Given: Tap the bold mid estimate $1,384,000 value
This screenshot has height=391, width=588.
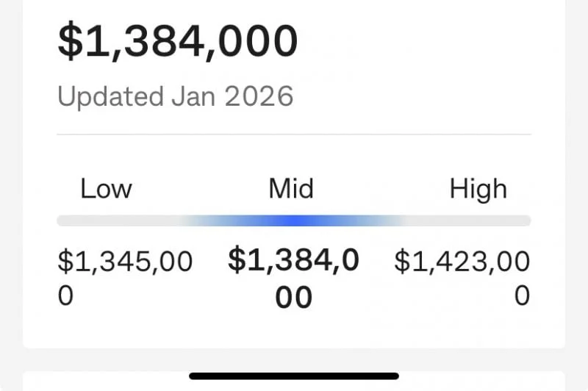Looking at the screenshot, I should point(293,260).
